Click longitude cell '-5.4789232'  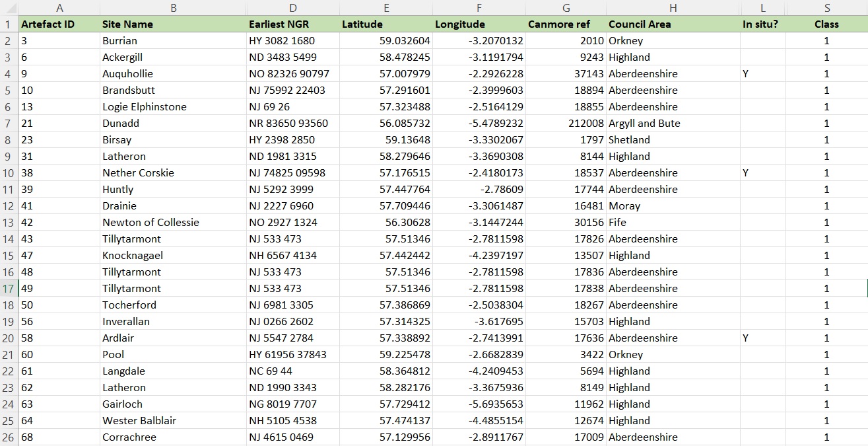click(x=479, y=124)
